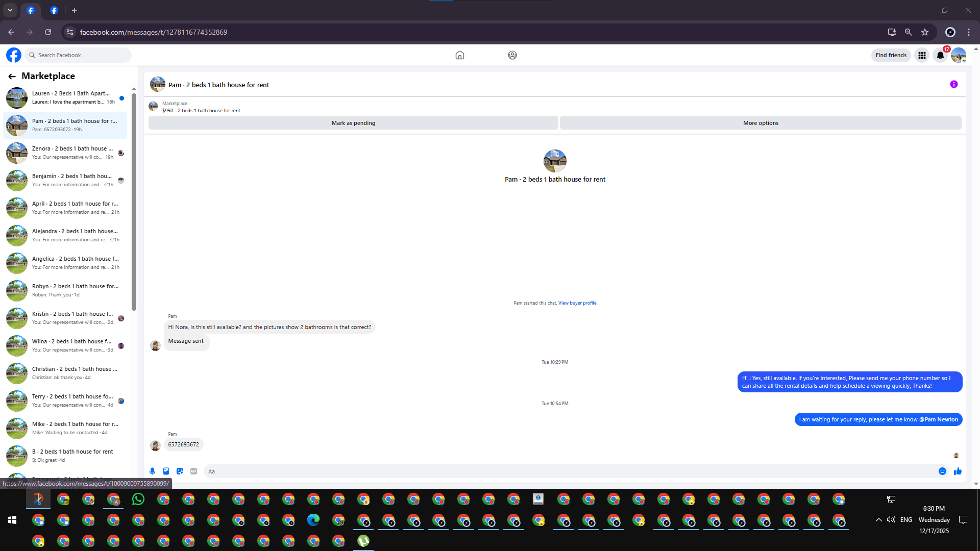Open the View buyer profile link
The width and height of the screenshot is (980, 551).
(577, 303)
